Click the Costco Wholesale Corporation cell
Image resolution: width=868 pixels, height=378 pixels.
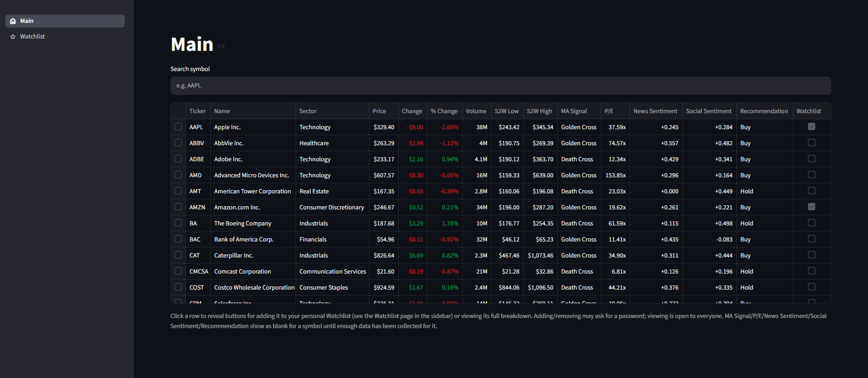click(x=253, y=287)
